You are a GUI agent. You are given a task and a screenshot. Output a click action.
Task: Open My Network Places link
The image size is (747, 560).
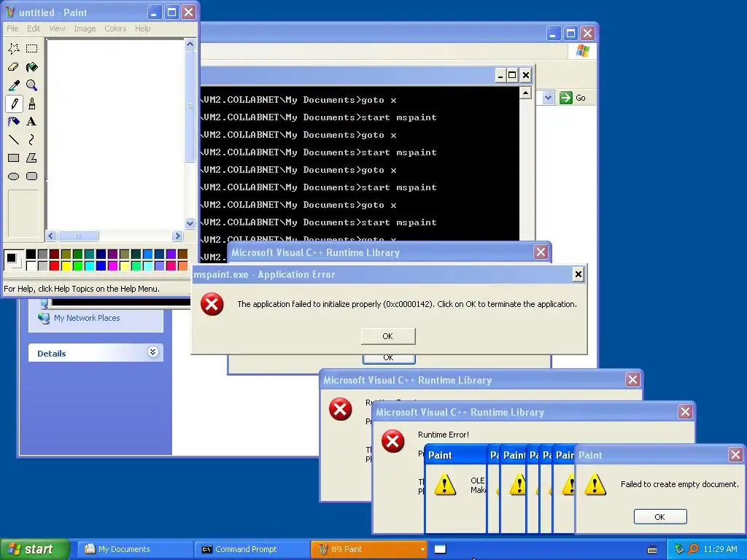click(87, 318)
